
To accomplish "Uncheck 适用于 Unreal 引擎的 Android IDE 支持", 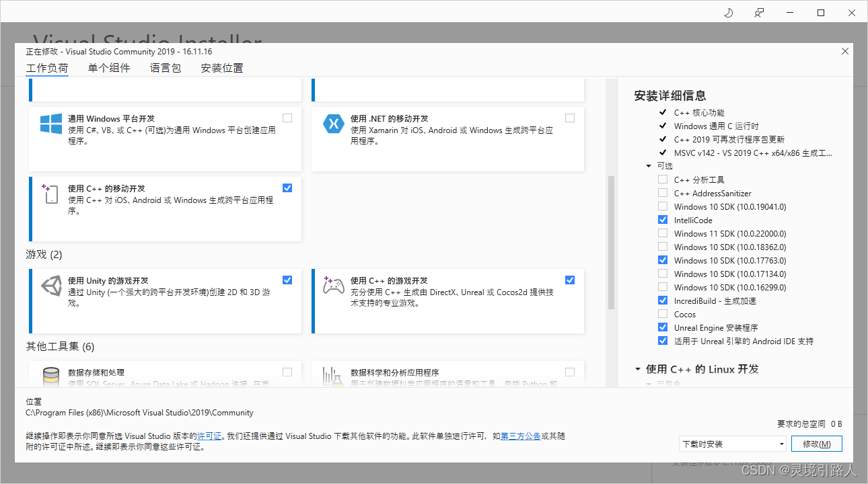I will point(663,341).
